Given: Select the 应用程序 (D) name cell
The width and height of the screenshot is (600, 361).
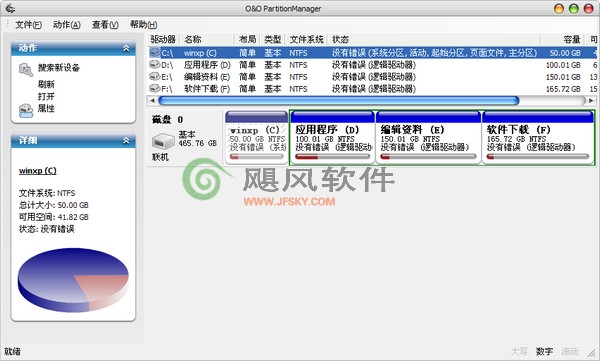Looking at the screenshot, I should pyautogui.click(x=207, y=65).
